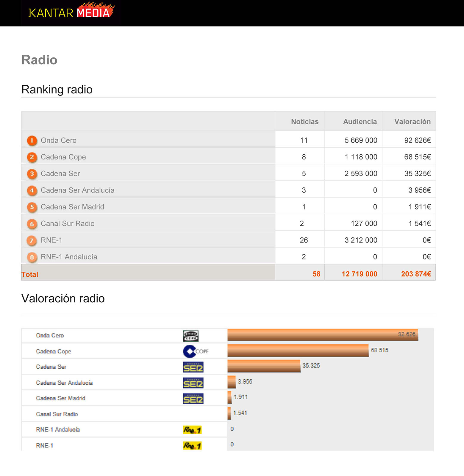
Task: Select the Audiencia column header
Action: [x=360, y=122]
